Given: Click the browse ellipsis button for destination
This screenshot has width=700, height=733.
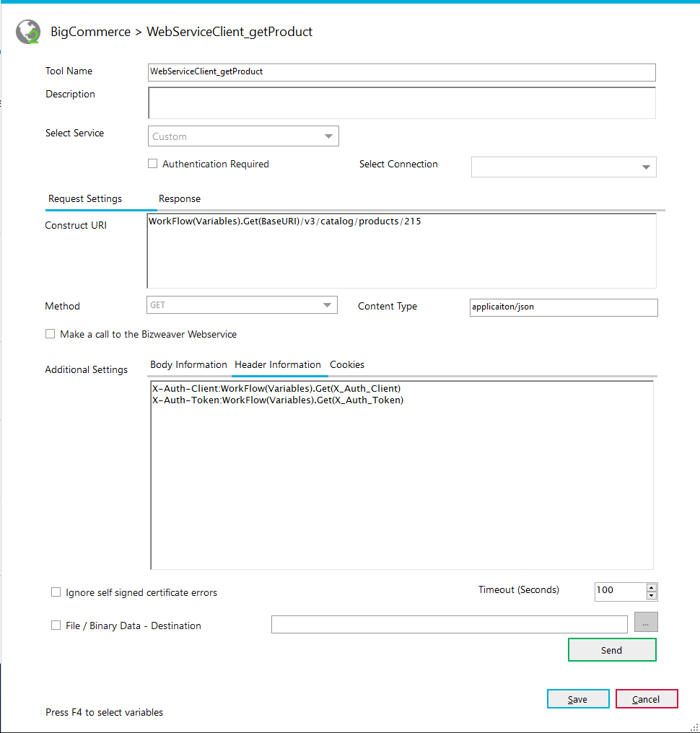Looking at the screenshot, I should tap(646, 622).
